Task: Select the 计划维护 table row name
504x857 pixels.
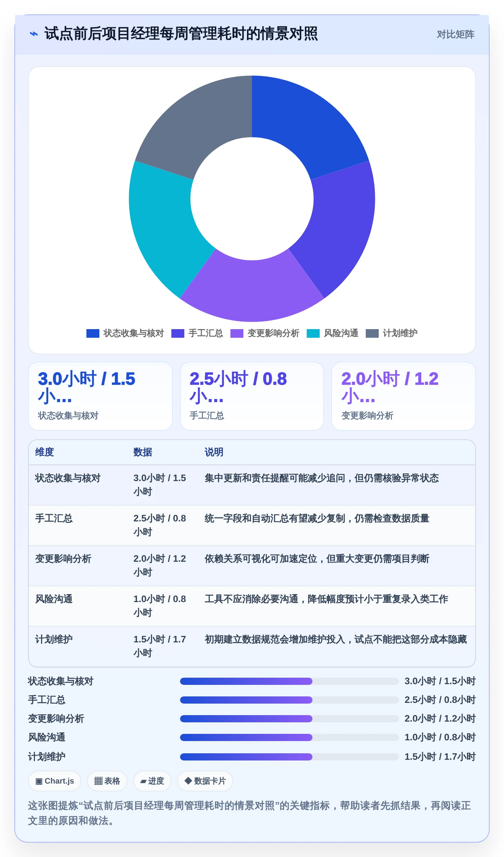Action: [x=54, y=640]
